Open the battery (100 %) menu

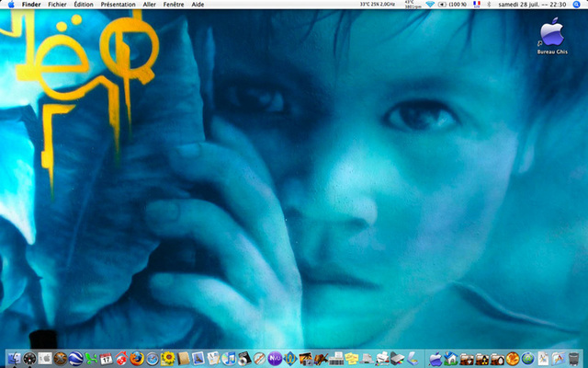453,5
